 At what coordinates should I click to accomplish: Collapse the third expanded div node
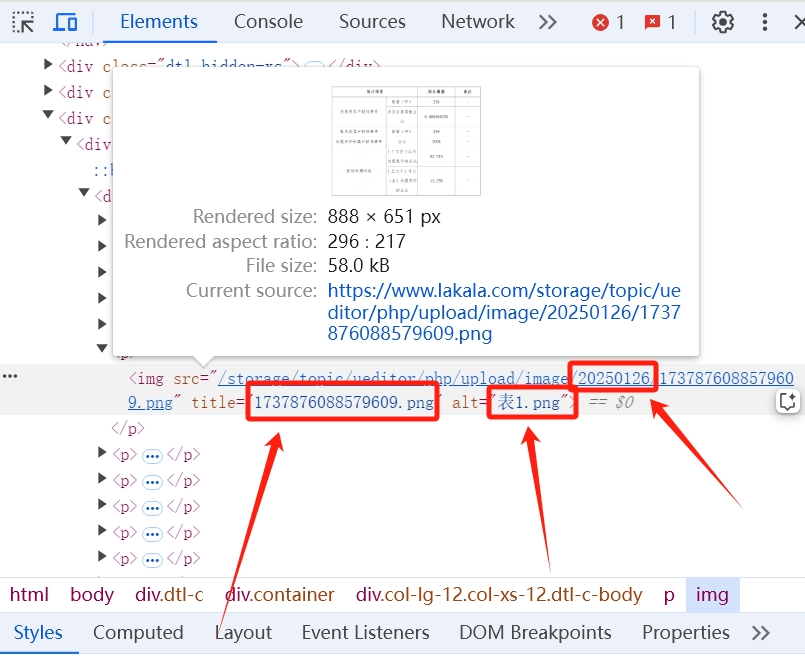click(x=48, y=114)
